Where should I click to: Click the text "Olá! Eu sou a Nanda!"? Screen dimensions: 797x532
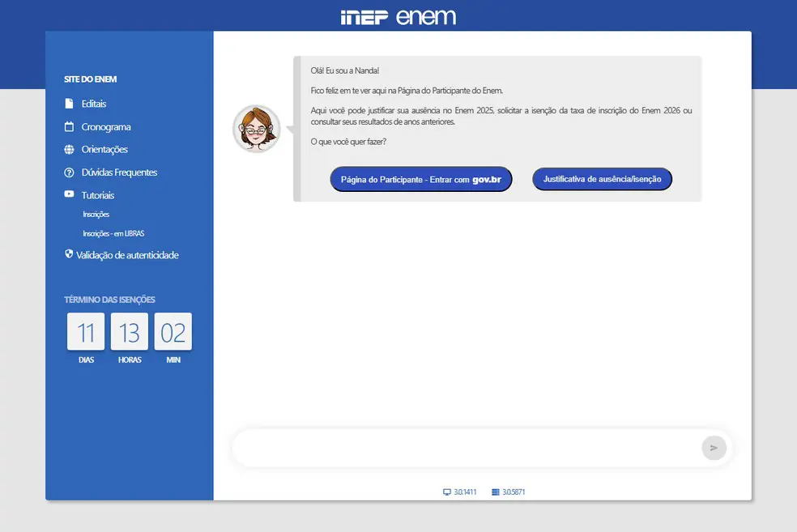click(345, 70)
